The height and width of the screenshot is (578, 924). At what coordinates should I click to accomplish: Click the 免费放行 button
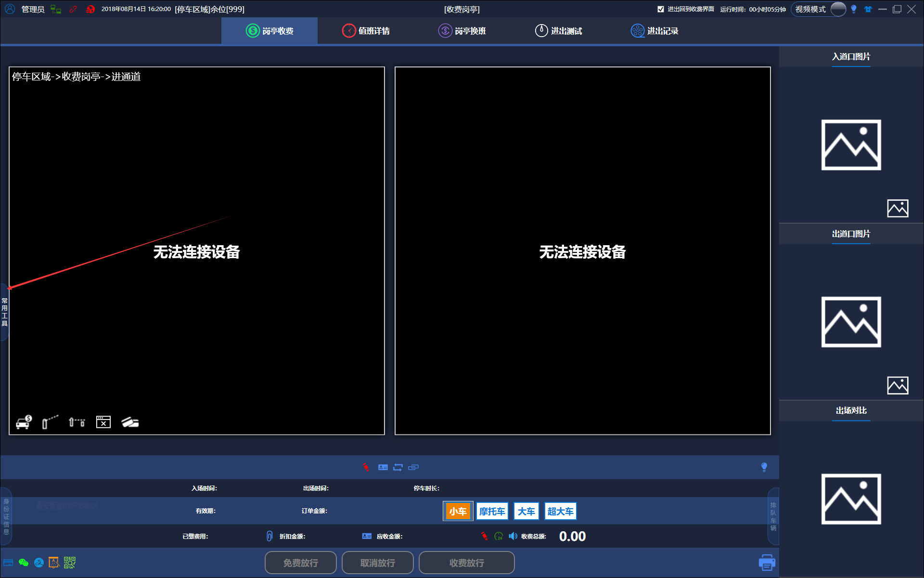pyautogui.click(x=301, y=563)
